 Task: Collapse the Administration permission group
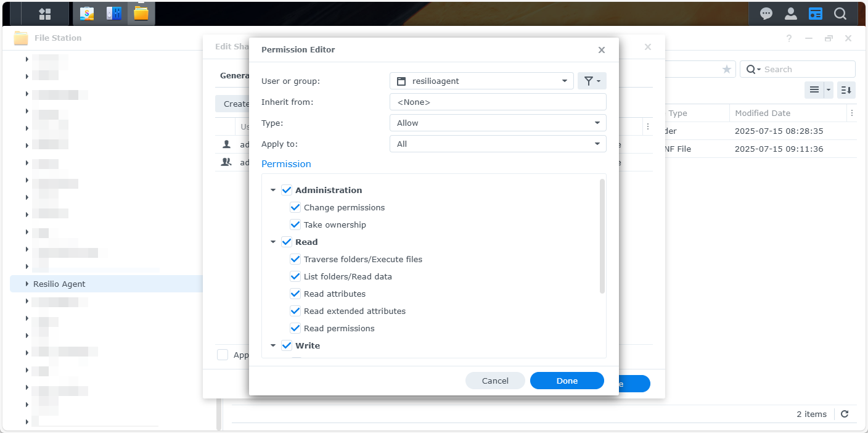[x=273, y=191]
